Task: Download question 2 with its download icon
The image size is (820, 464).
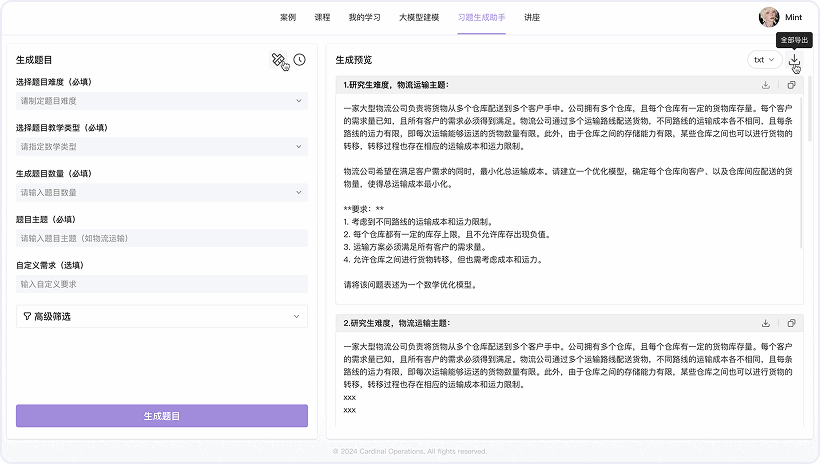Action: pyautogui.click(x=766, y=323)
